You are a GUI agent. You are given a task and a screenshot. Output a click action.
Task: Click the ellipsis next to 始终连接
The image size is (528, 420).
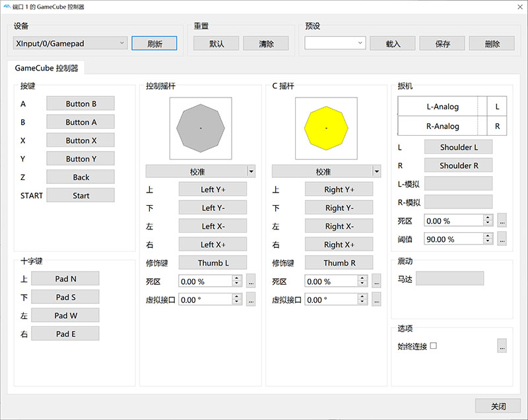point(502,345)
